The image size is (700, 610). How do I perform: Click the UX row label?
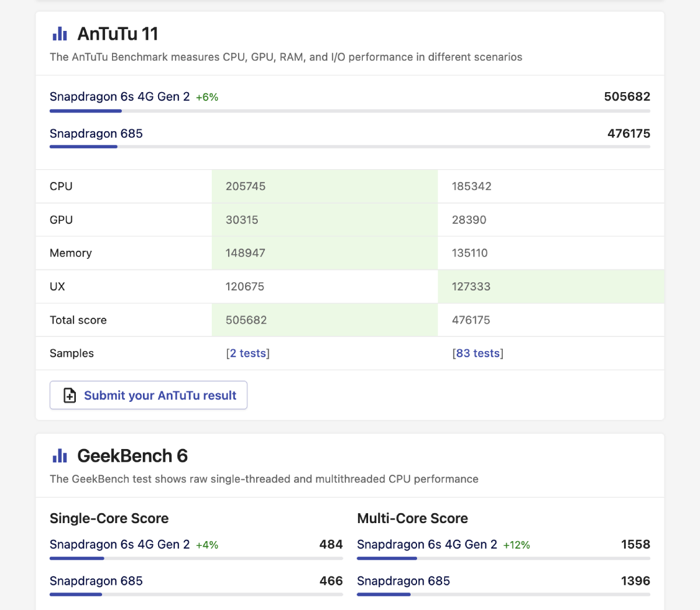tap(57, 287)
